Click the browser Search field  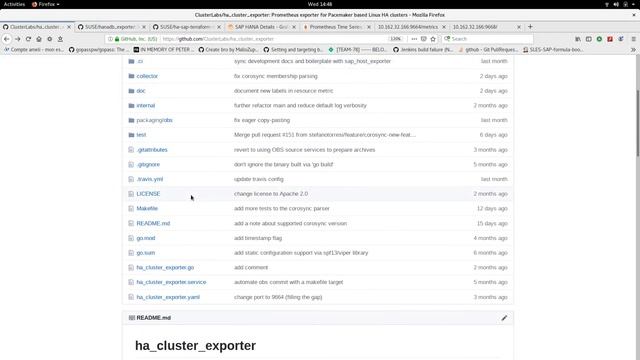click(x=488, y=39)
